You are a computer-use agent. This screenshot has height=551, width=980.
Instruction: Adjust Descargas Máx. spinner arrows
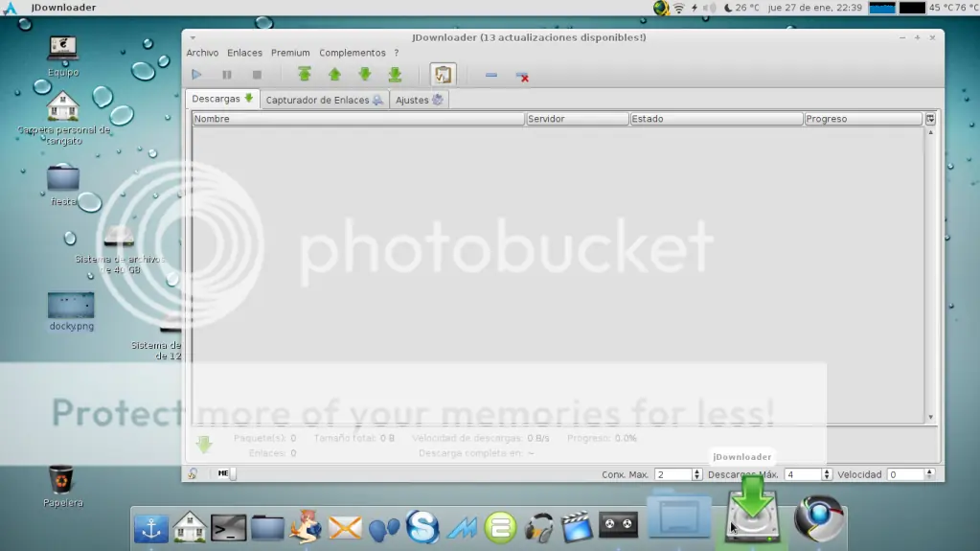click(x=827, y=474)
